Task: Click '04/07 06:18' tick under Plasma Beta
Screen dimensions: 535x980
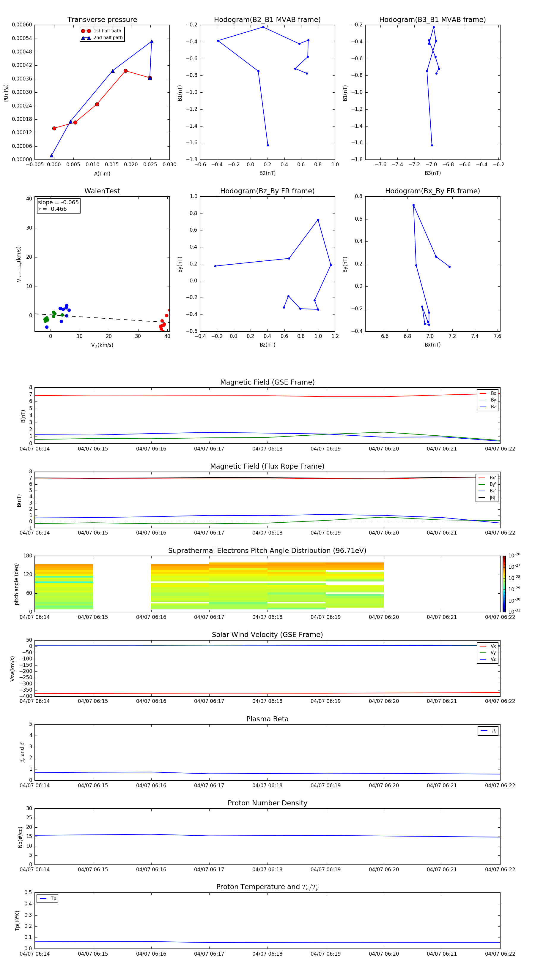Action: click(267, 785)
